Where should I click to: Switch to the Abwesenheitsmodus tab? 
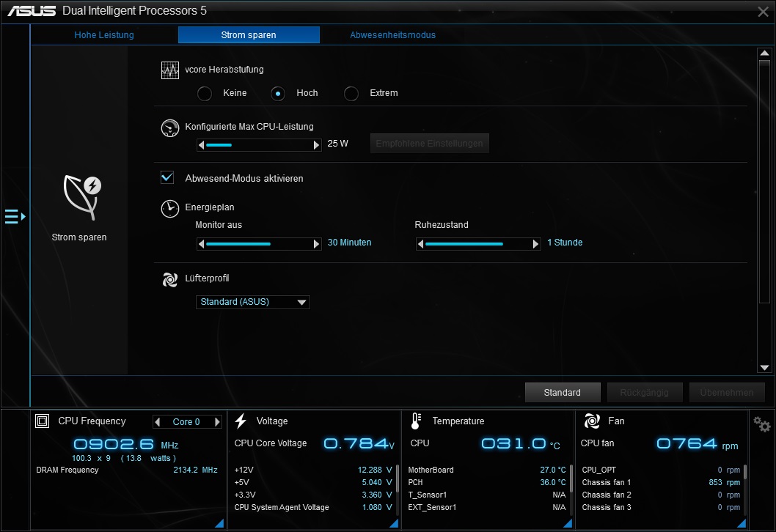coord(392,35)
